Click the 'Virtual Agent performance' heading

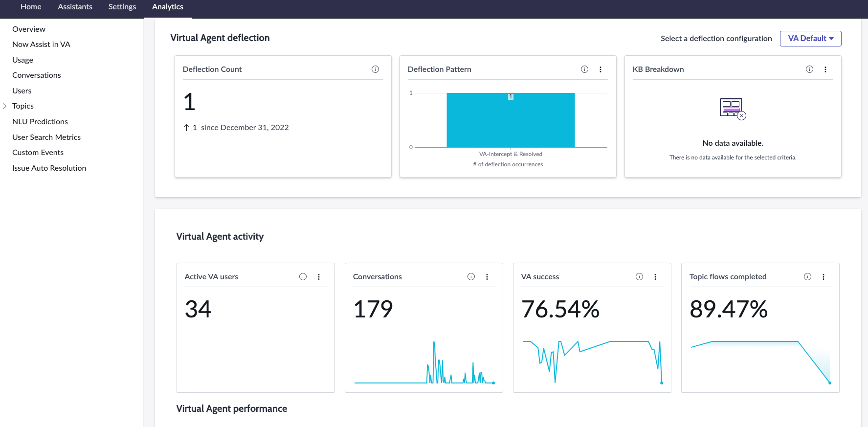232,409
